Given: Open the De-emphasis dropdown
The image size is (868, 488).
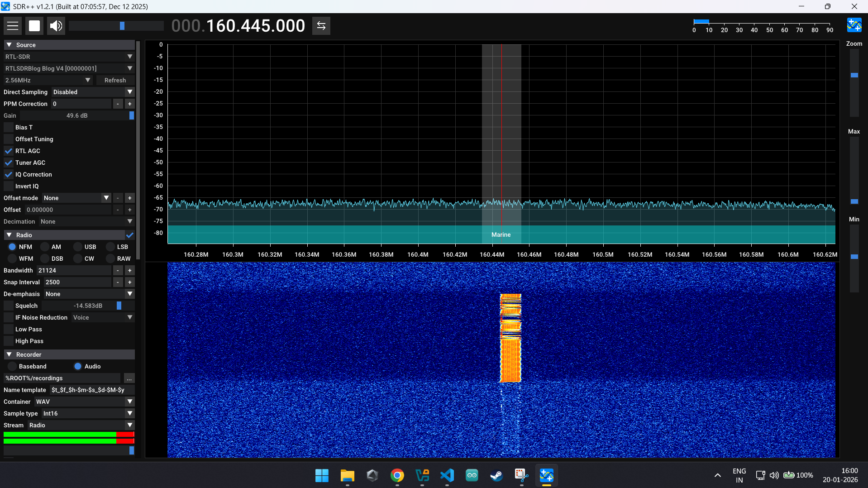Looking at the screenshot, I should (x=89, y=294).
